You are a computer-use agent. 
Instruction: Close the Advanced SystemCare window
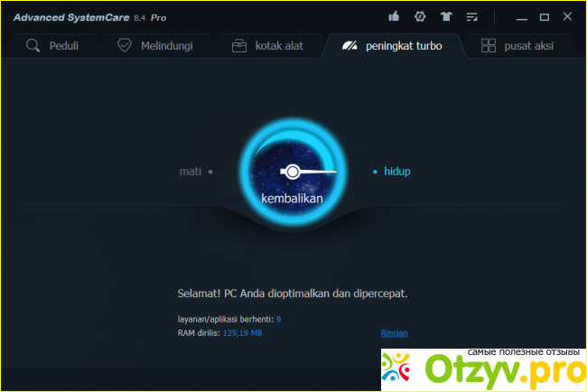coord(567,16)
